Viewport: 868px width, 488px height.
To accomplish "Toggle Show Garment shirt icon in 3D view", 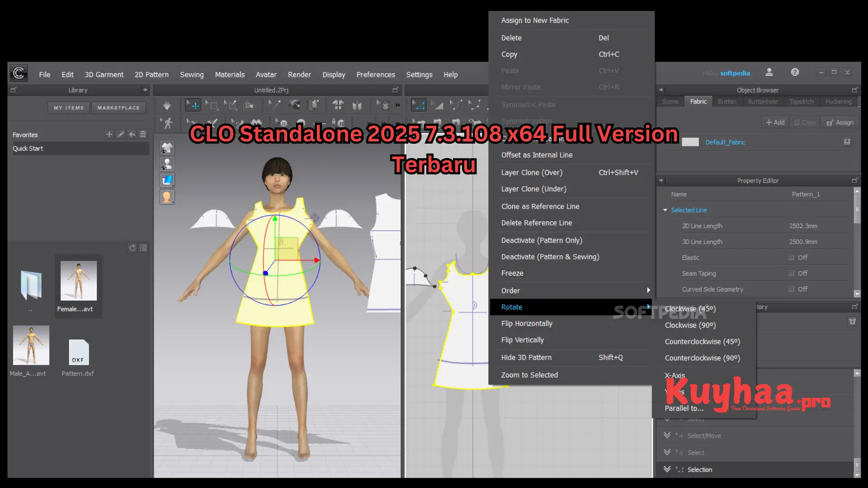I will click(167, 147).
